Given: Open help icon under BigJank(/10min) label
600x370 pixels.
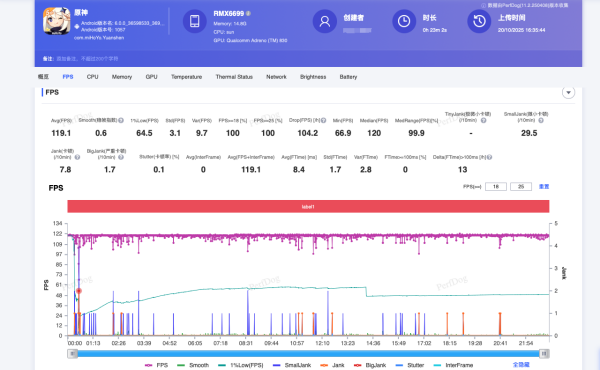Looking at the screenshot, I should point(121,157).
